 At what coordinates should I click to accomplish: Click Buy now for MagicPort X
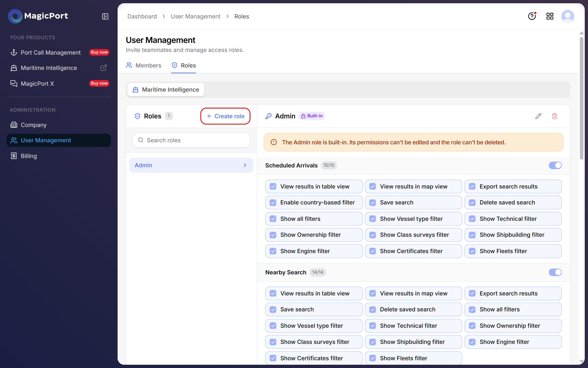click(99, 83)
